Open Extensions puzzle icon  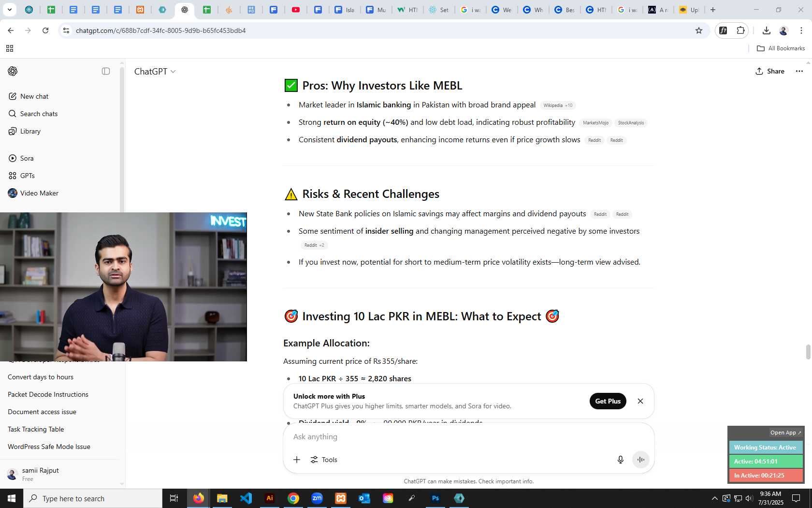(x=740, y=30)
